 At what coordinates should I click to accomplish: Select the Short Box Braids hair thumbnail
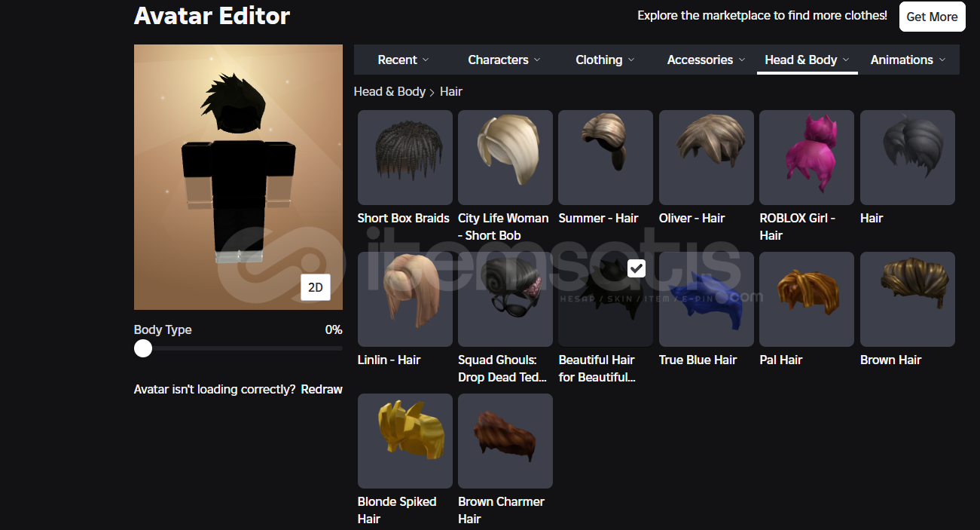pos(405,158)
